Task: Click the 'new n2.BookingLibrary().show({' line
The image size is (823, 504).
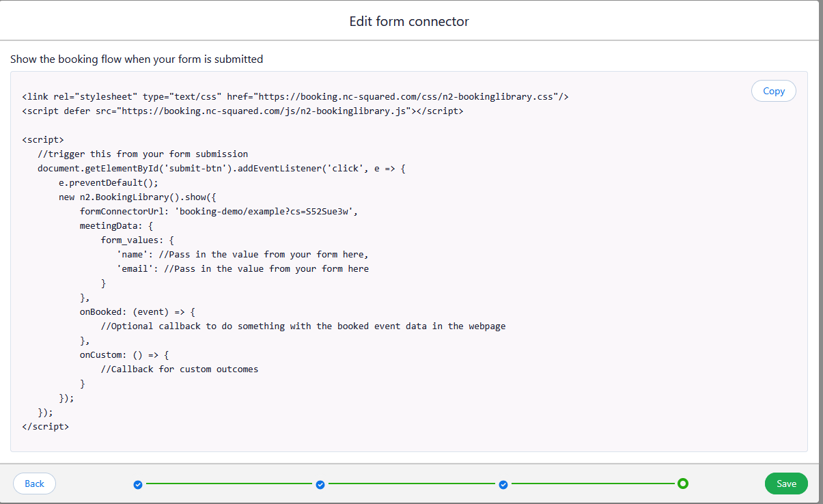Action: click(137, 197)
